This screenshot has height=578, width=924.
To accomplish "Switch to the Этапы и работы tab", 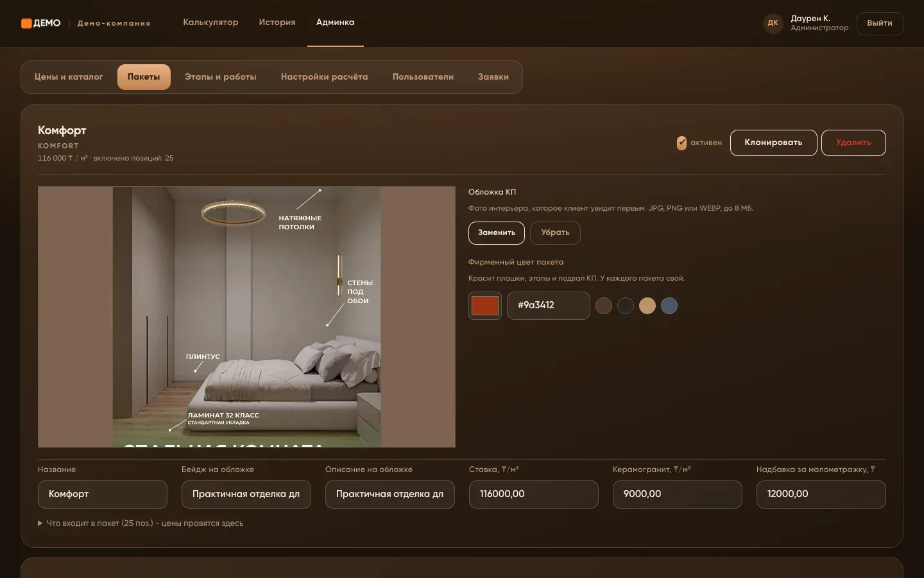I will (x=221, y=77).
